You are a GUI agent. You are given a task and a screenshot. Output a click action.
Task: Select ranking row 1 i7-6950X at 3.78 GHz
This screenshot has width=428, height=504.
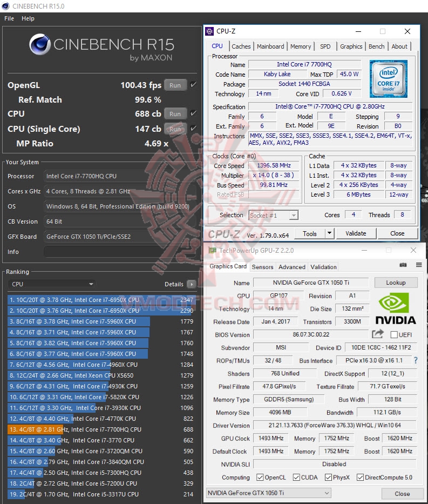pos(101,300)
